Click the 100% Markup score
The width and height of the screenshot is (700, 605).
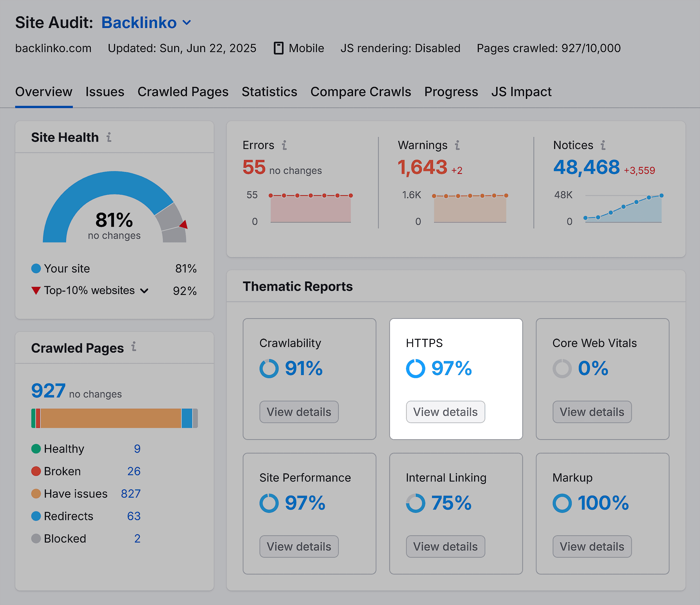click(603, 503)
